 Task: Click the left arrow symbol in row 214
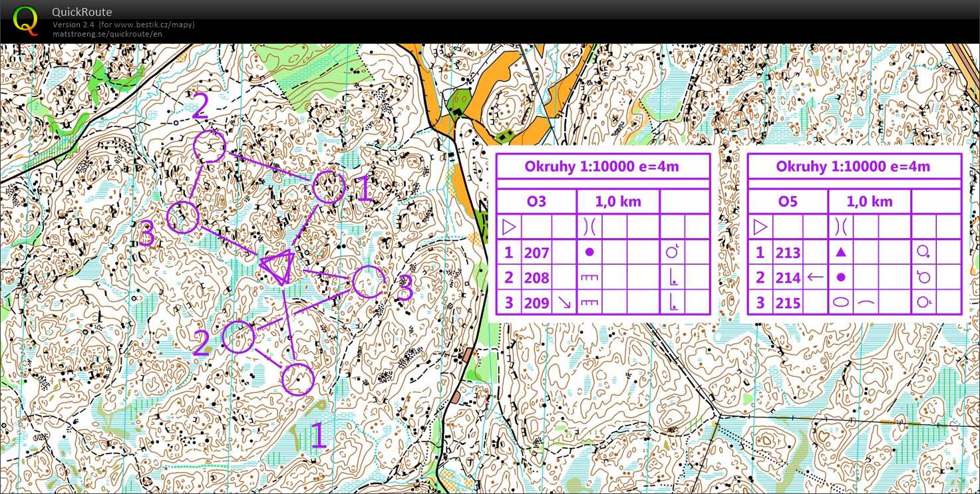(815, 278)
